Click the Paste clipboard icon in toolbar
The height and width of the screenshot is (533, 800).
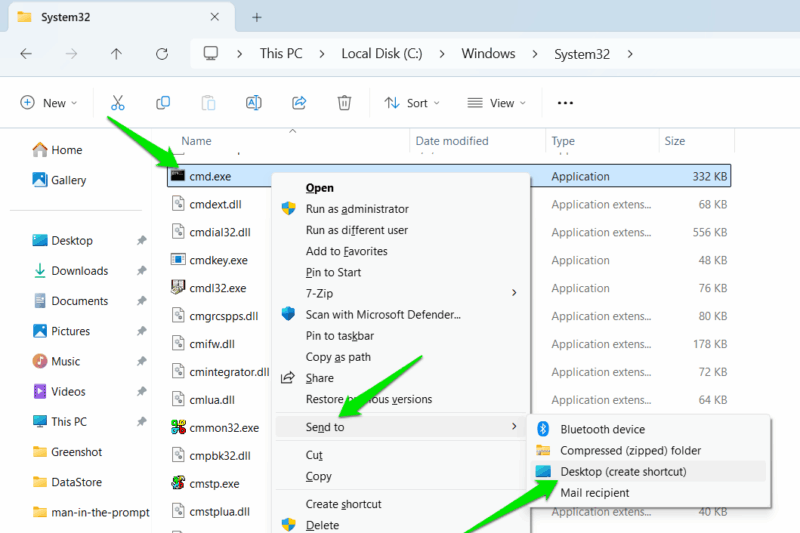coord(208,103)
